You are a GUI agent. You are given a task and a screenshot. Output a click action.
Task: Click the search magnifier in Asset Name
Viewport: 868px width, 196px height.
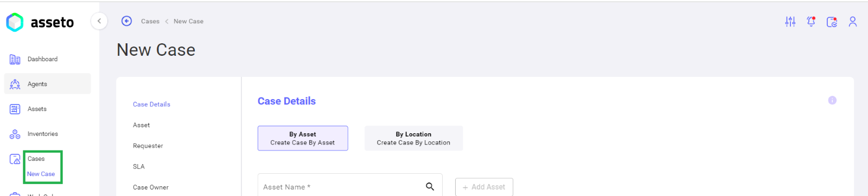pos(430,186)
